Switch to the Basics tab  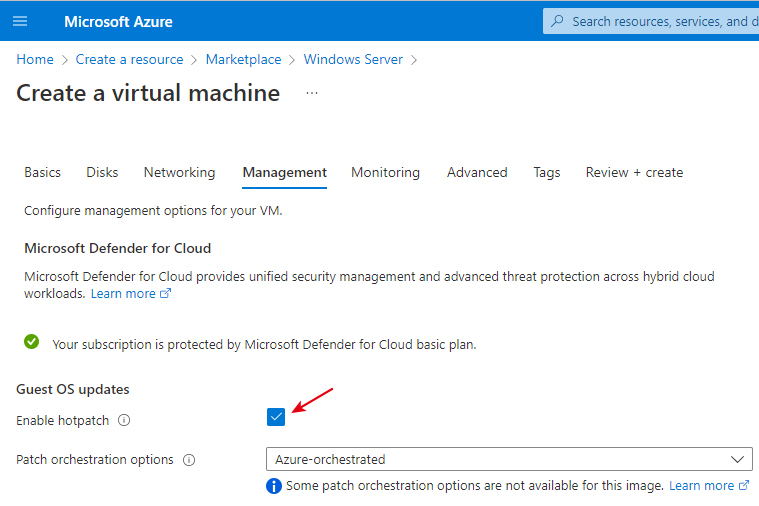click(42, 172)
